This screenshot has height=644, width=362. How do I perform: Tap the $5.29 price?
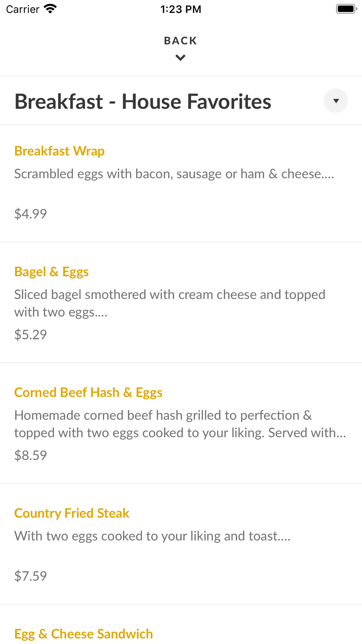click(x=30, y=335)
